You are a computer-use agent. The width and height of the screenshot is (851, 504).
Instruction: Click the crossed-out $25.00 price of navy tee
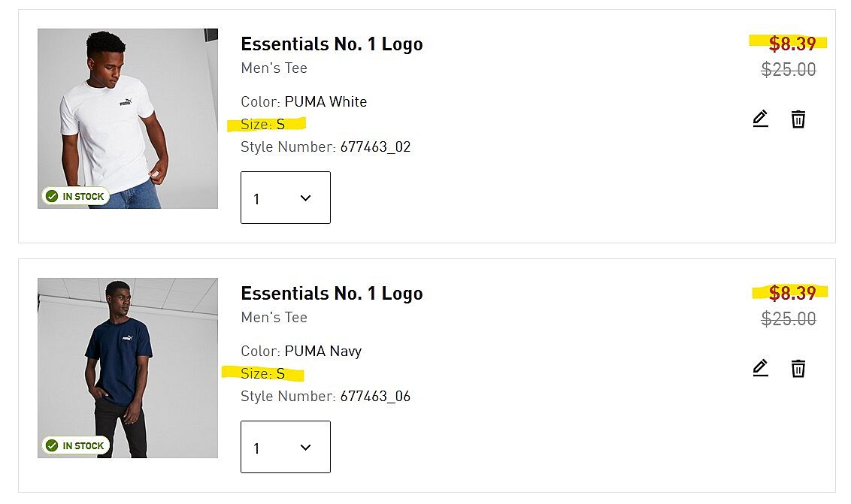tap(789, 319)
